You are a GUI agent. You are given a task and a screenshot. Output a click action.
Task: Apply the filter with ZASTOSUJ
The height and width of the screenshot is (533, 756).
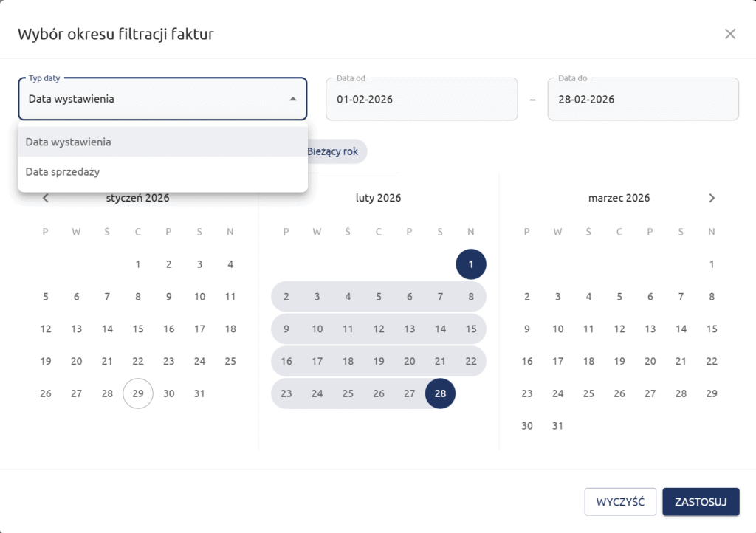coord(701,502)
